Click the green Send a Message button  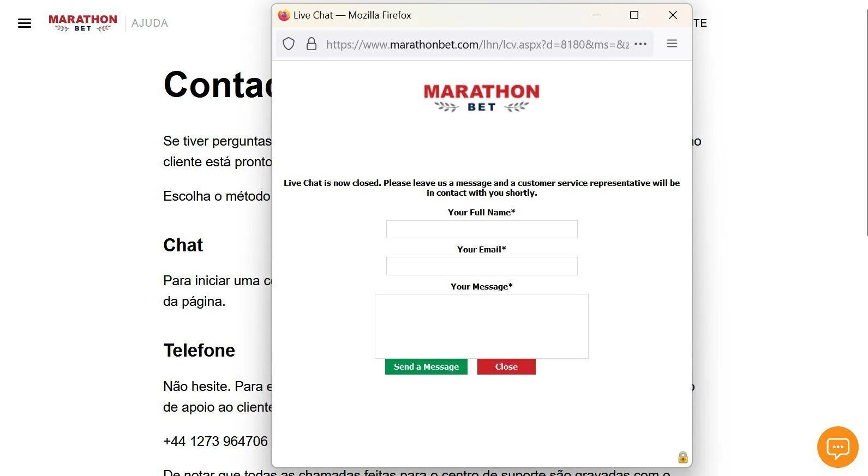coord(426,367)
